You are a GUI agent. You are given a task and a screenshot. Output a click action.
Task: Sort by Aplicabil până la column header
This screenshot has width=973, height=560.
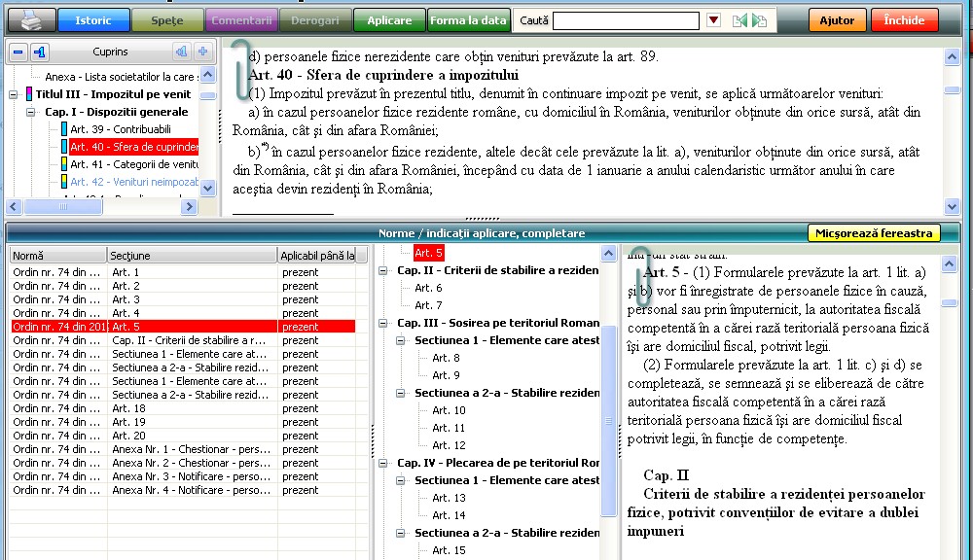coord(316,256)
